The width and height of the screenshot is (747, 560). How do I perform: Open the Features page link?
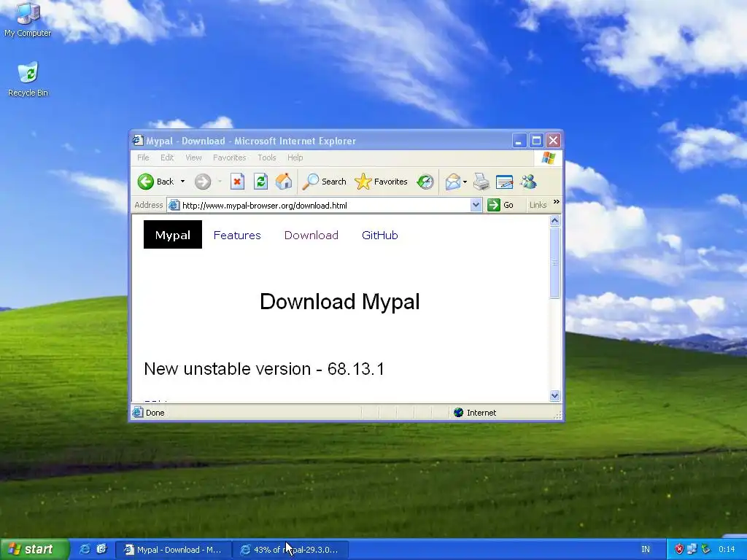pyautogui.click(x=237, y=236)
